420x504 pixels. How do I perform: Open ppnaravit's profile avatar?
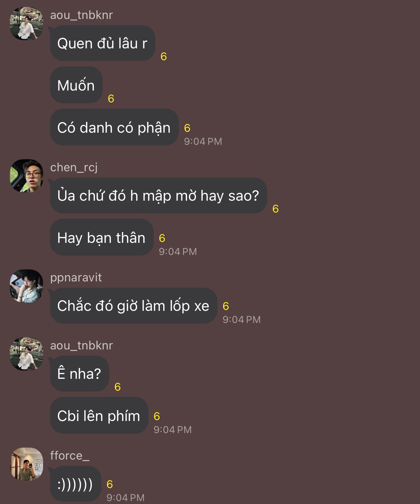coord(26,286)
